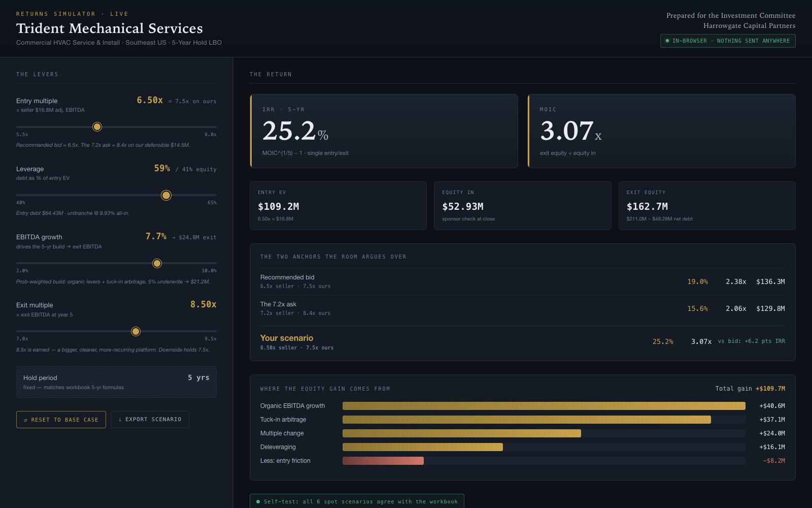Click the +$40.6M organic growth amount

[772, 406]
